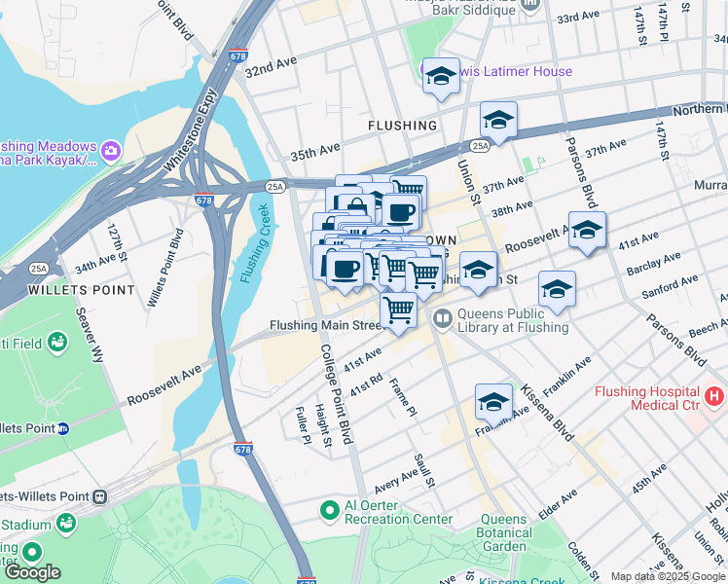Screen dimensions: 728x584
Task: Open the school marker on Parsons Blvd
Action: [587, 232]
